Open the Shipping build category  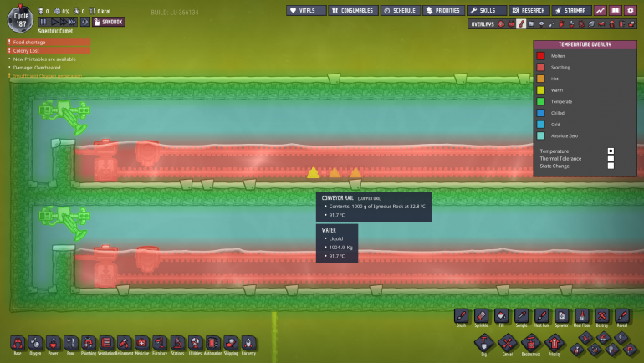point(230,343)
